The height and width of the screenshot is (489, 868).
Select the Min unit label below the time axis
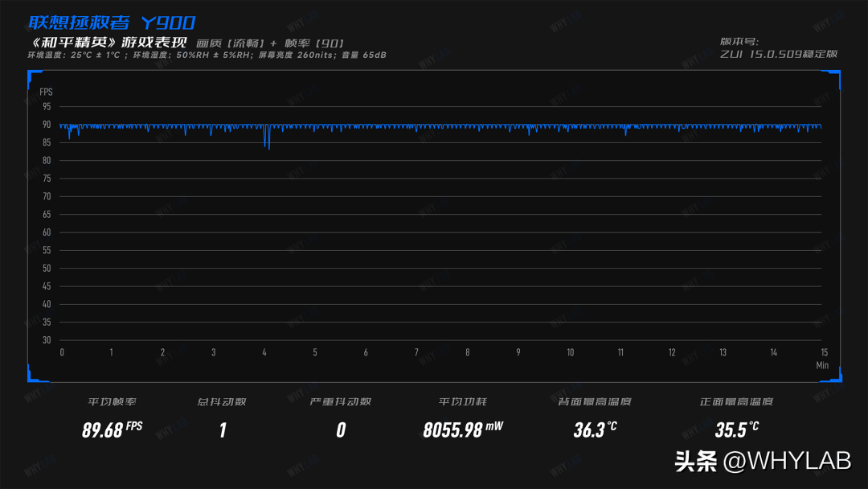[x=823, y=365]
